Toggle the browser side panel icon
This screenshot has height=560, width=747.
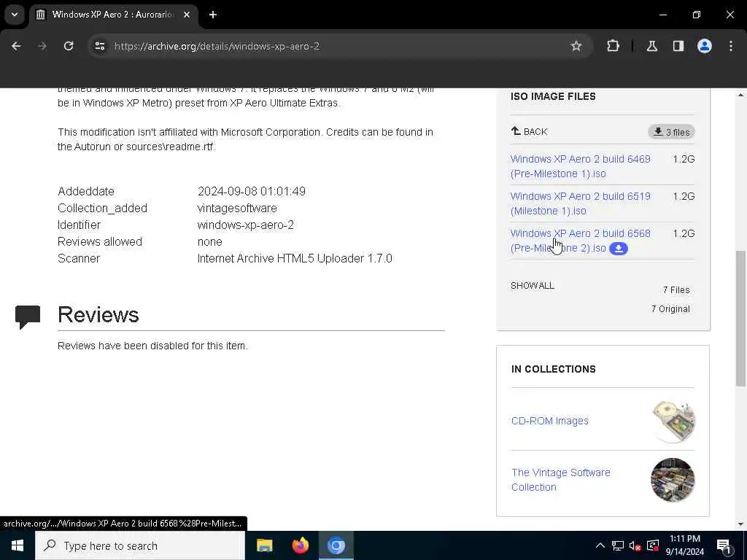pos(678,46)
